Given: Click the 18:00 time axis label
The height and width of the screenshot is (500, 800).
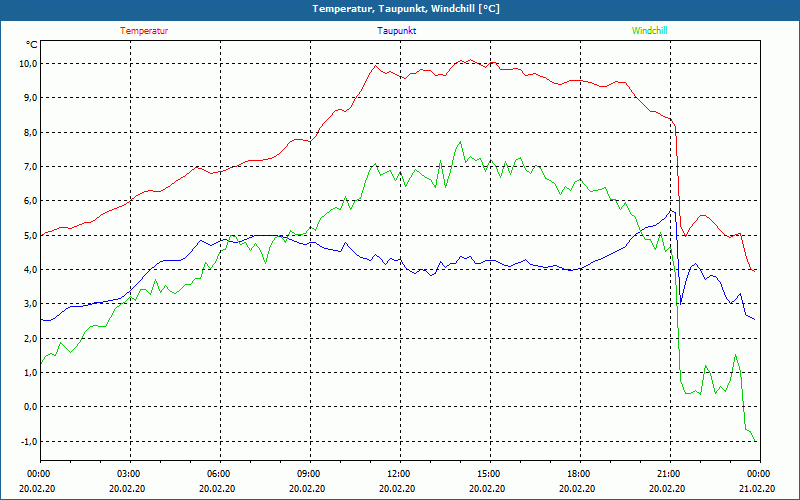Looking at the screenshot, I should [579, 474].
